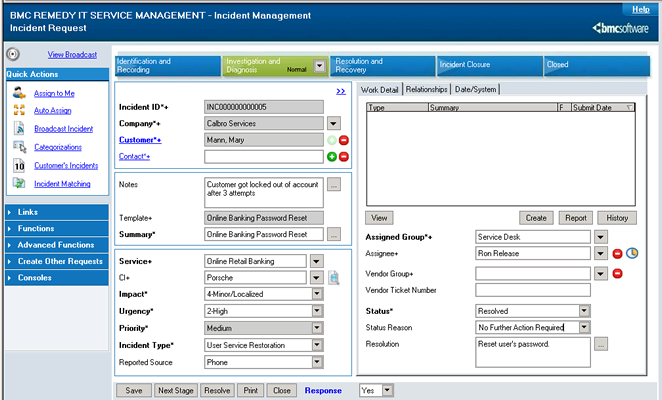Click the Next Stage button

(176, 390)
